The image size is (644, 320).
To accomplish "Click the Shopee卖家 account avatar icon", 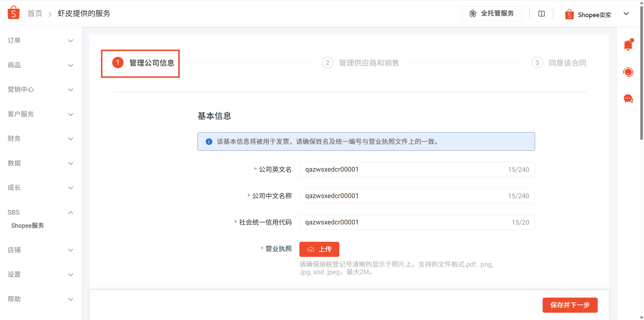I will pos(569,14).
